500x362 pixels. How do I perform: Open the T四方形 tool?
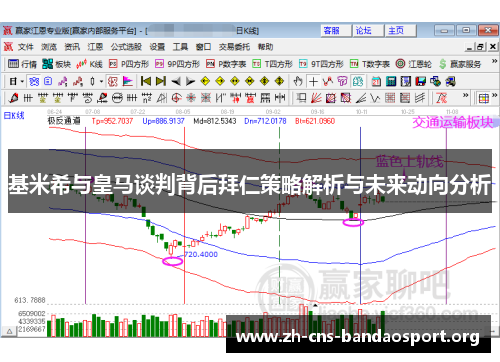click(x=273, y=64)
